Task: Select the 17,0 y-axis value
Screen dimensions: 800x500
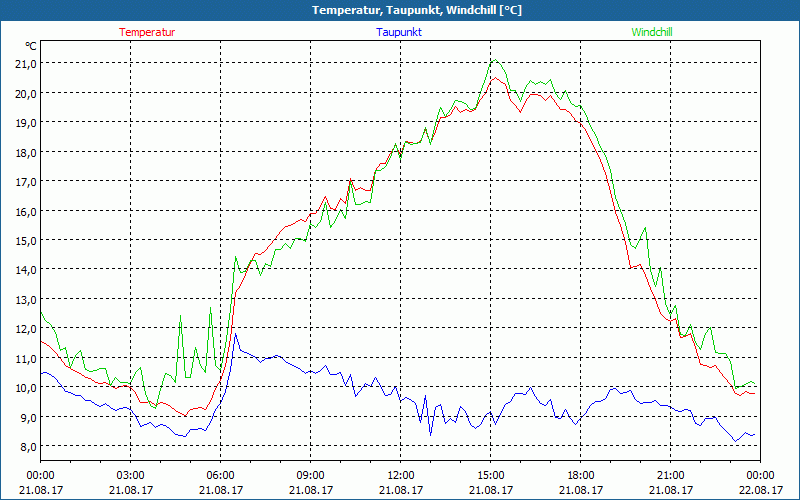Action: [26, 182]
